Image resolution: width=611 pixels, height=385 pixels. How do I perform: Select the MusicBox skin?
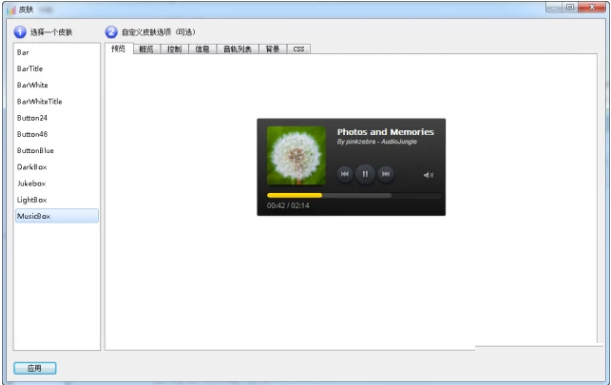tap(57, 216)
